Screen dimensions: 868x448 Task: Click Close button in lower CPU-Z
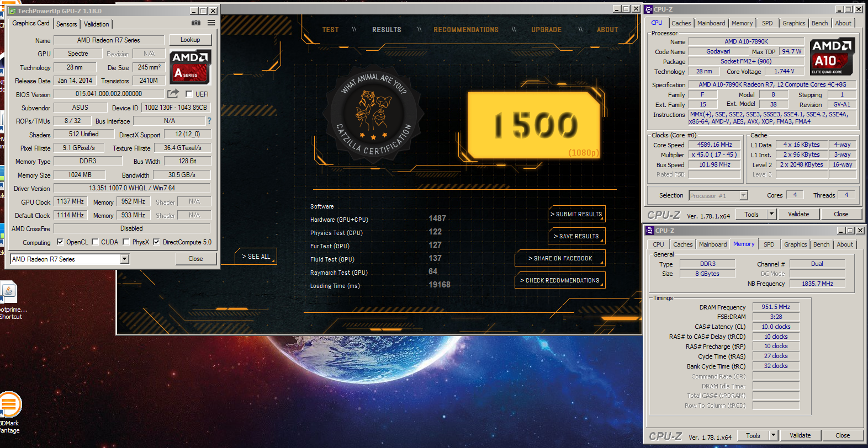click(843, 435)
